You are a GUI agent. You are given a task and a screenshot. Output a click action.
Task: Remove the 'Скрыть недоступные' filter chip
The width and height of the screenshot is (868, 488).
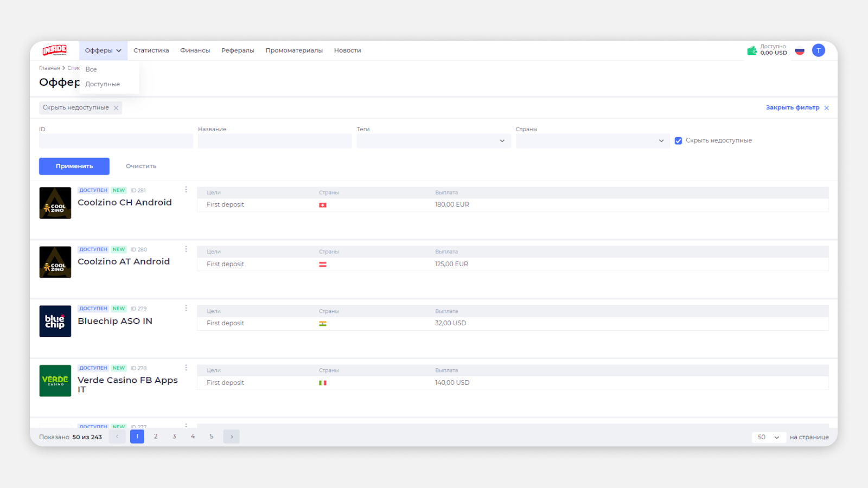116,108
